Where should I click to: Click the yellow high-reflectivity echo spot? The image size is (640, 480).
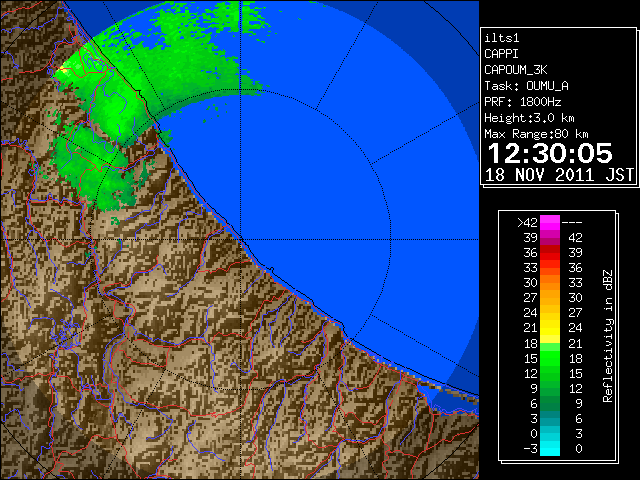(63, 69)
